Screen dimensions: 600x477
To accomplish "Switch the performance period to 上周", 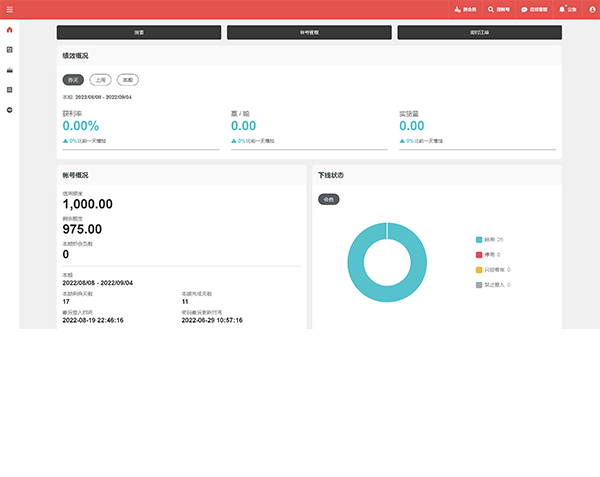I will (100, 79).
